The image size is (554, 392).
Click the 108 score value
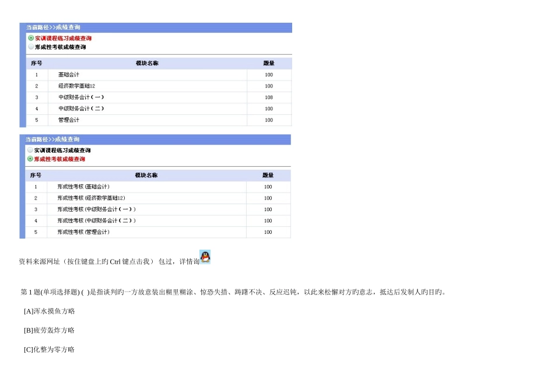click(269, 97)
